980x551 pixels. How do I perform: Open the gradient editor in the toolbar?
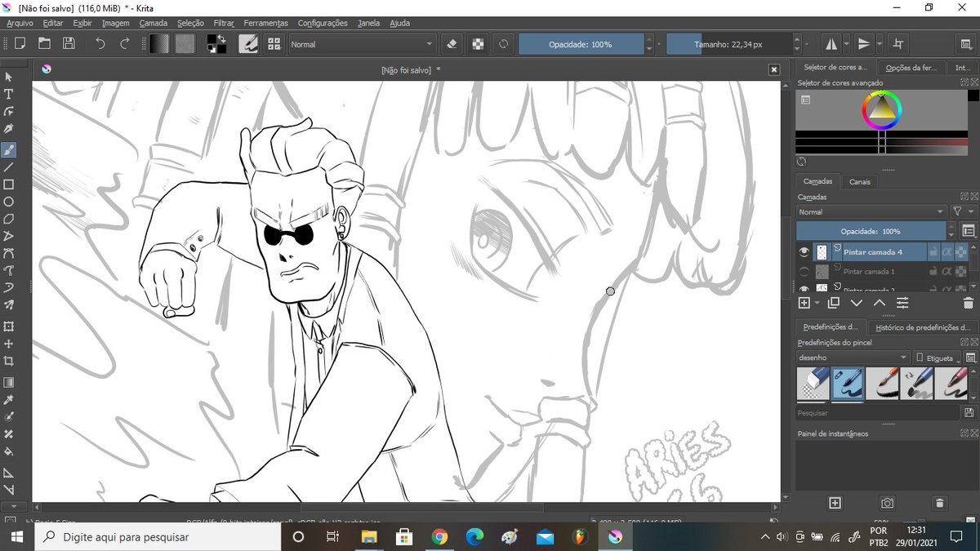(159, 43)
